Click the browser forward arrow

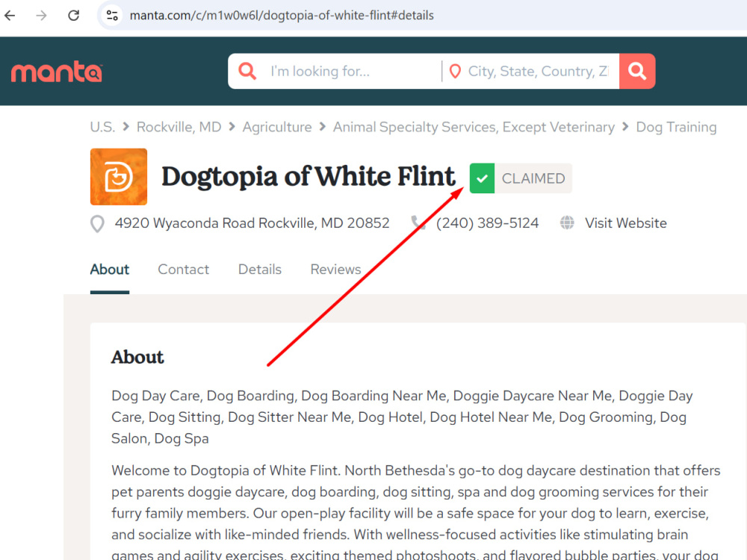pos(41,15)
